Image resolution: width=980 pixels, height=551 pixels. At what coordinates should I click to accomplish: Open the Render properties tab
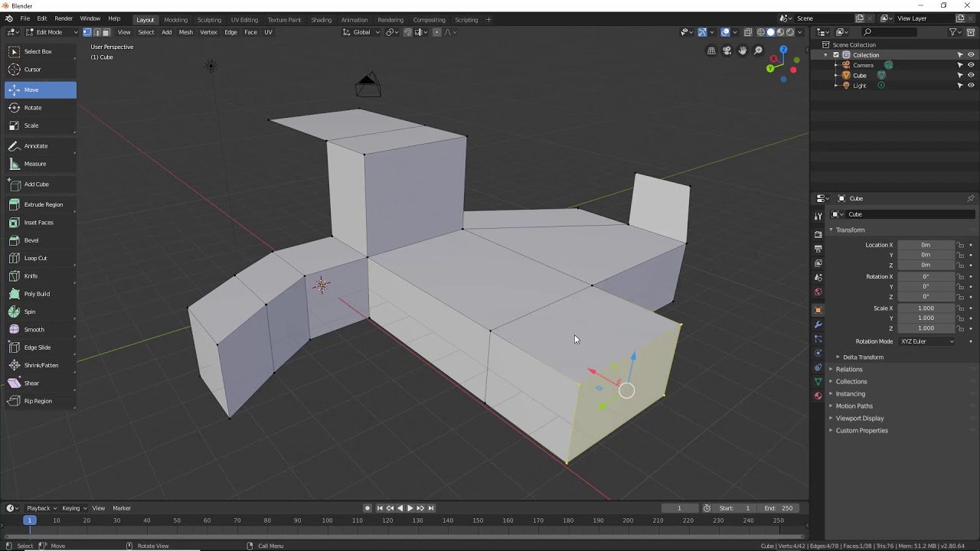tap(818, 234)
